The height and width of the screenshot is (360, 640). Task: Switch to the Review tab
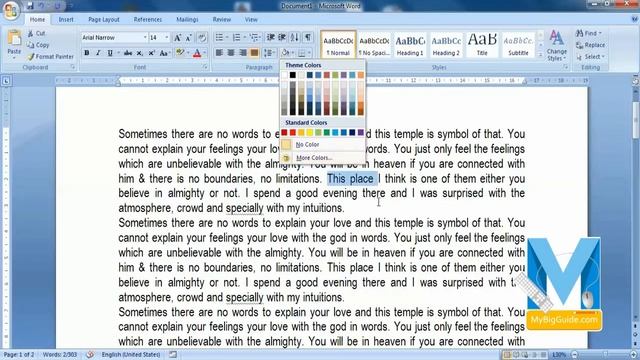pos(222,20)
